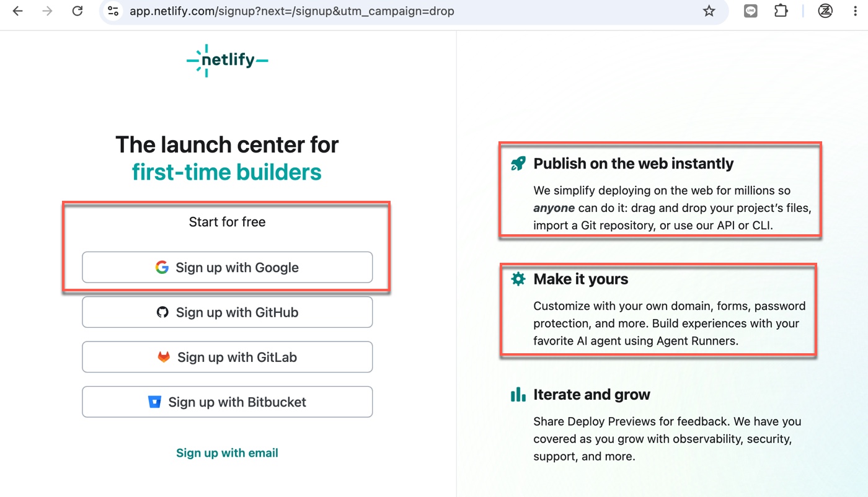
Task: Click the rocket icon beside Publish heading
Action: tap(518, 164)
